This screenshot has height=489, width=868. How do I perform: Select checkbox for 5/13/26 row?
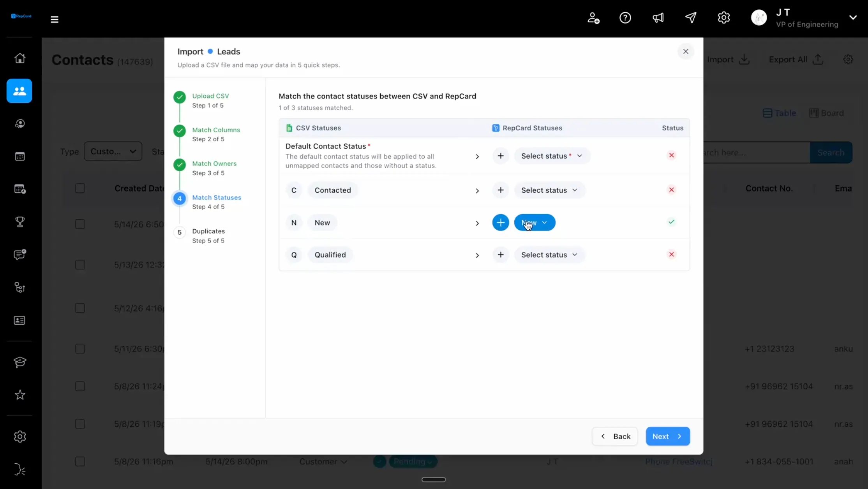coord(80,265)
